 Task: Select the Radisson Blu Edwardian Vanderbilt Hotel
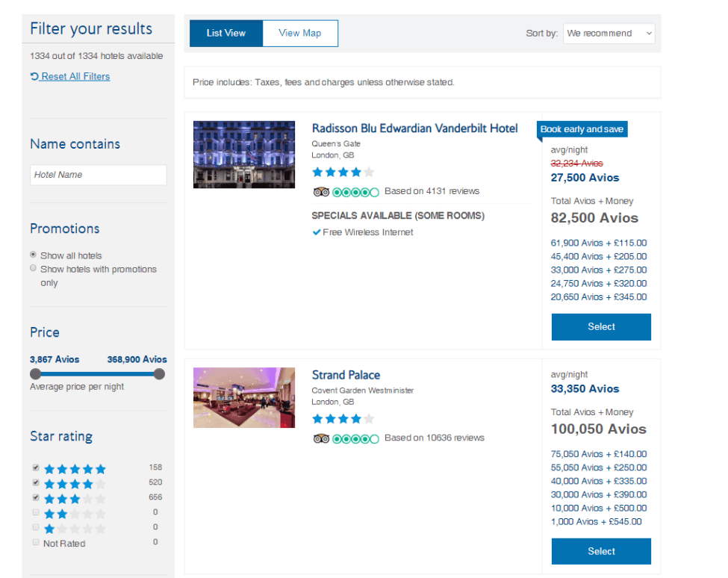(601, 327)
